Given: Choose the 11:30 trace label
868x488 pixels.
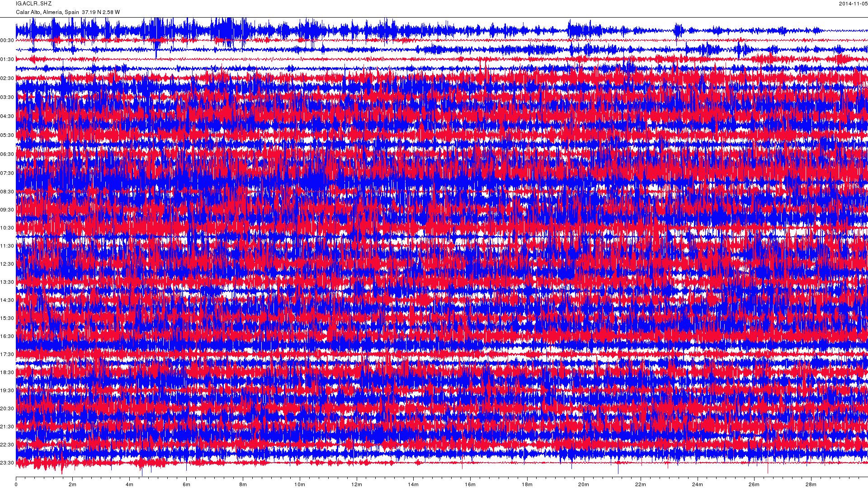Looking at the screenshot, I should point(7,246).
